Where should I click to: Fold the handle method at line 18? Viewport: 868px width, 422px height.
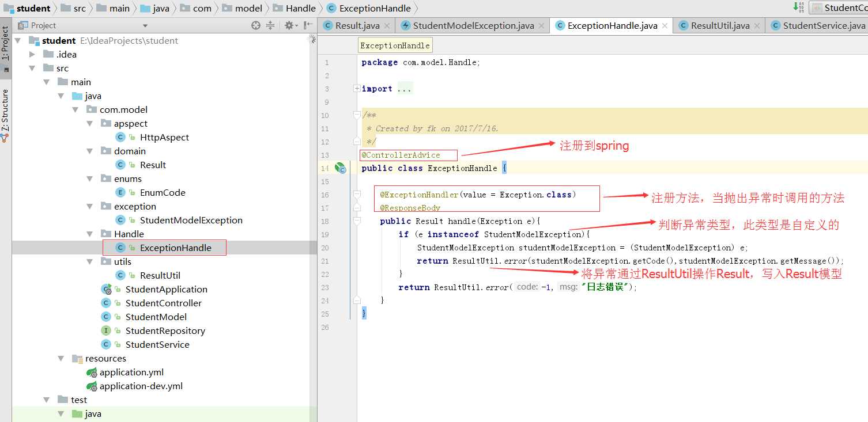point(357,221)
